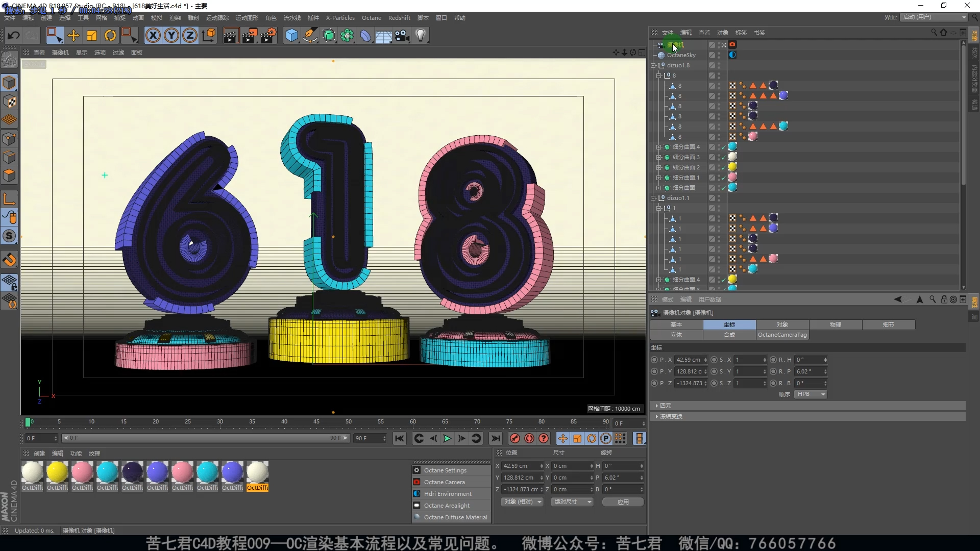980x551 pixels.
Task: Open the Octane menu
Action: pyautogui.click(x=372, y=18)
